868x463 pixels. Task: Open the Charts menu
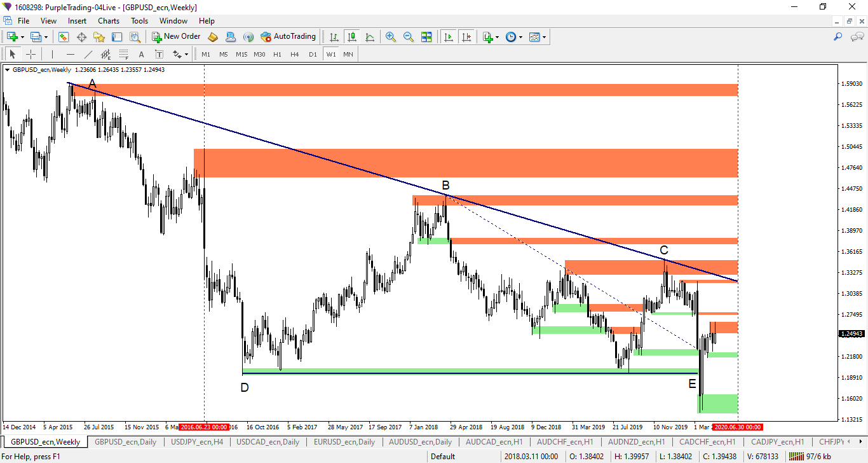coord(109,21)
